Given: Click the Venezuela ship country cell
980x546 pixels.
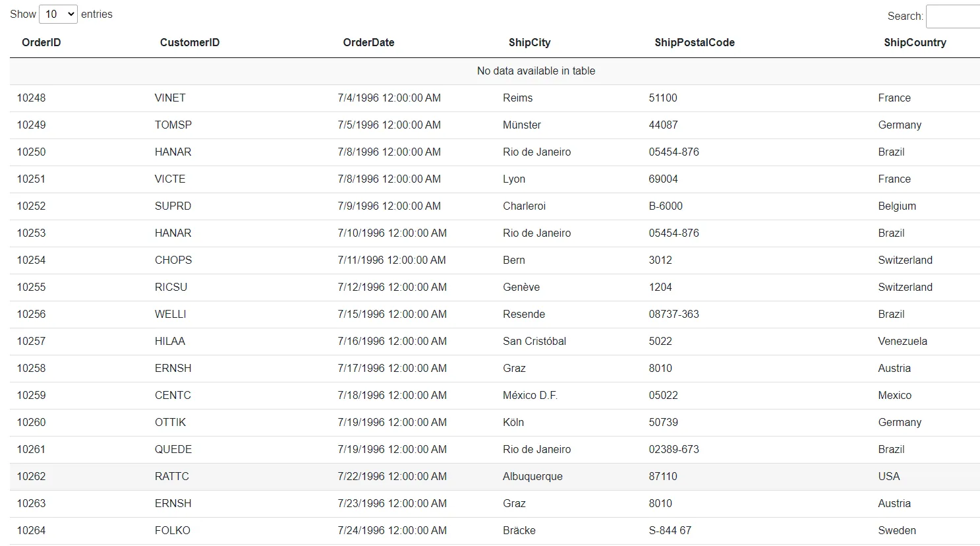Looking at the screenshot, I should click(x=902, y=342).
